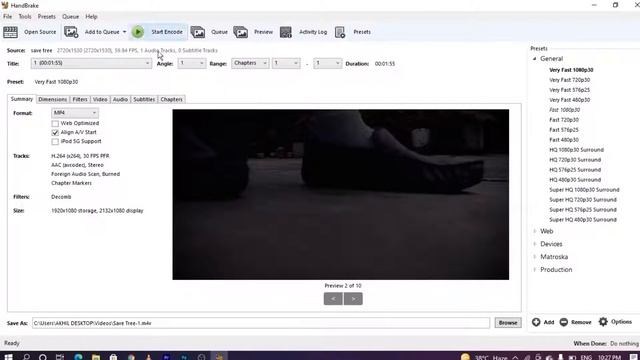Click the previous preview '<' button
The image size is (640, 360).
333,299
